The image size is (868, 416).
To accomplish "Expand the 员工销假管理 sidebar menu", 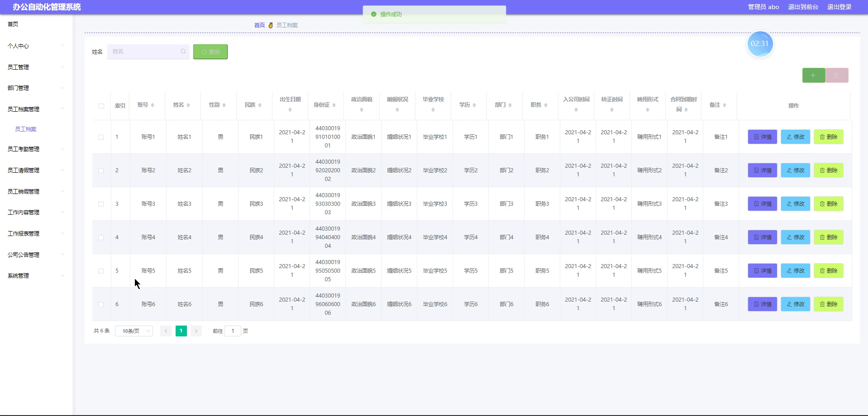I will (x=36, y=191).
